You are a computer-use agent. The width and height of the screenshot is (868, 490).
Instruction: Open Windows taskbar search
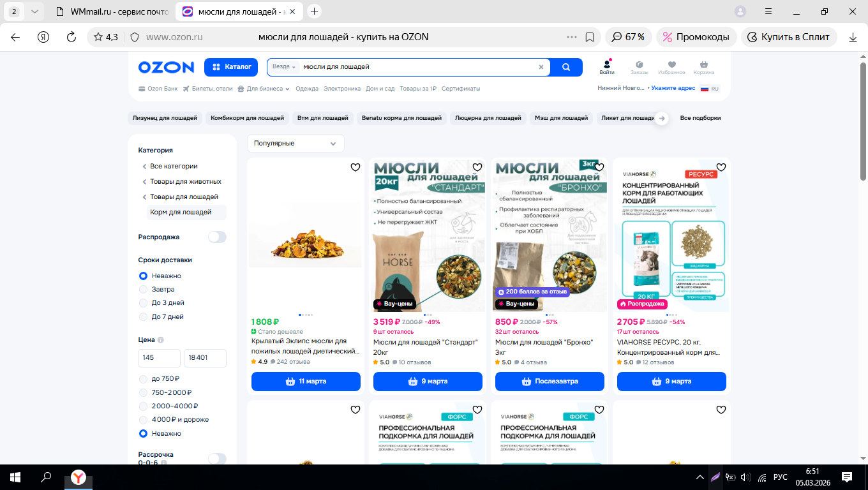coord(46,477)
